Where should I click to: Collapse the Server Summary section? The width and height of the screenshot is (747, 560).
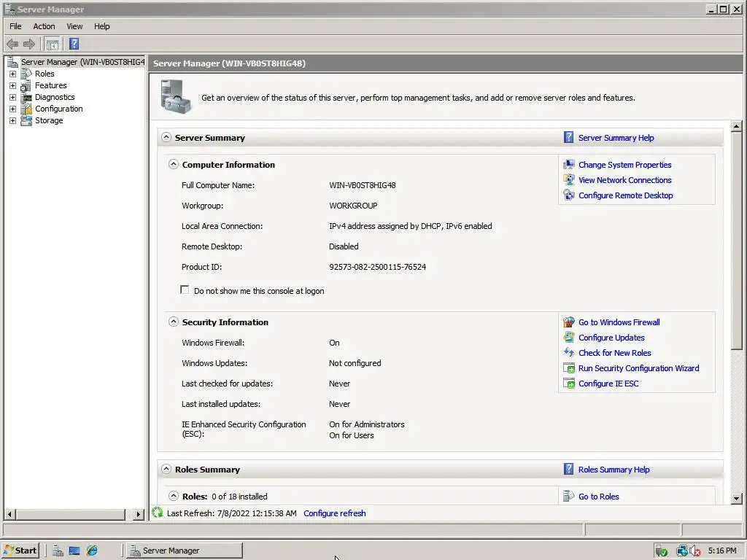166,137
